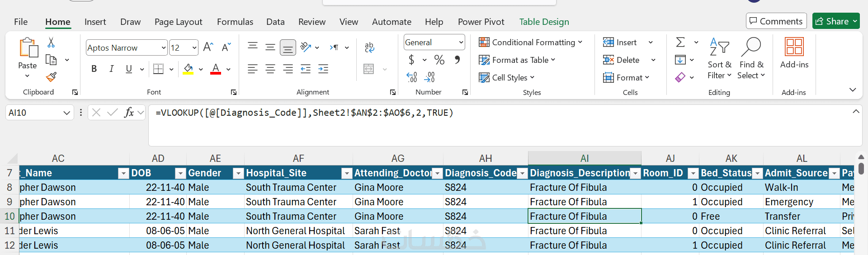Toggle Bold formatting
868x255 pixels.
pos(94,69)
